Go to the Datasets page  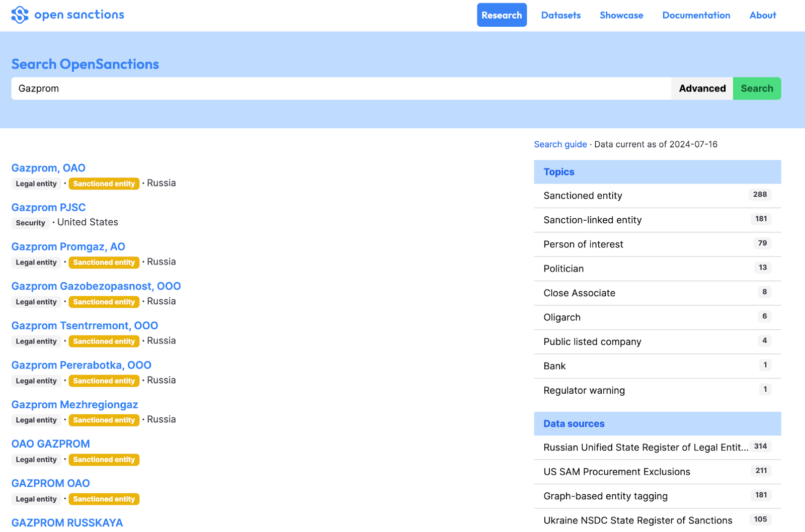(561, 15)
